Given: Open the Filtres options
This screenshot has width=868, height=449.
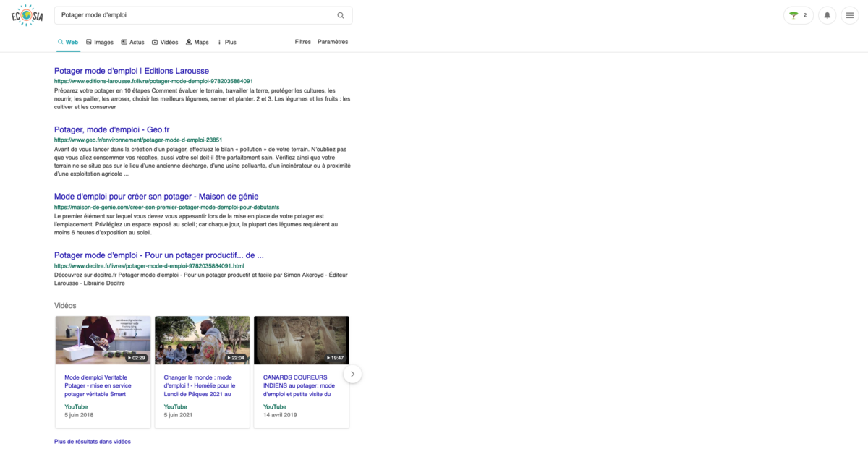Looking at the screenshot, I should (x=303, y=42).
